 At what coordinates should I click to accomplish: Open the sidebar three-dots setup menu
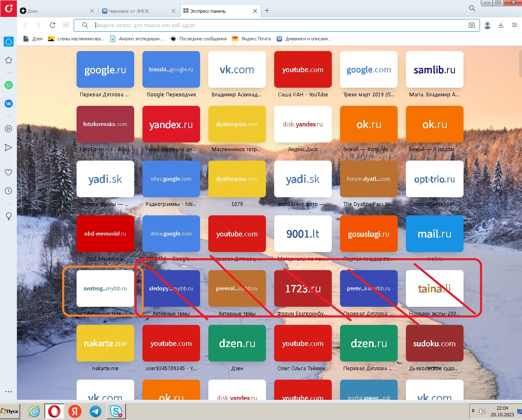(8, 392)
